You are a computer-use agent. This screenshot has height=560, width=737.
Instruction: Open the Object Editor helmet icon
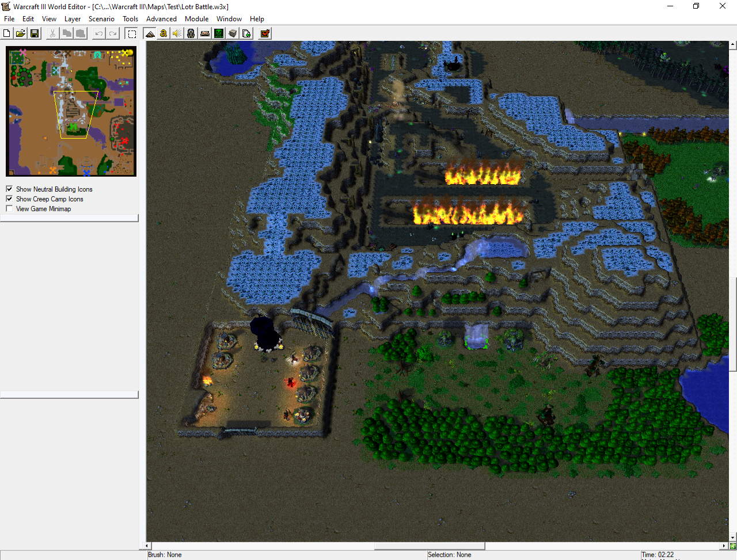[x=191, y=33]
